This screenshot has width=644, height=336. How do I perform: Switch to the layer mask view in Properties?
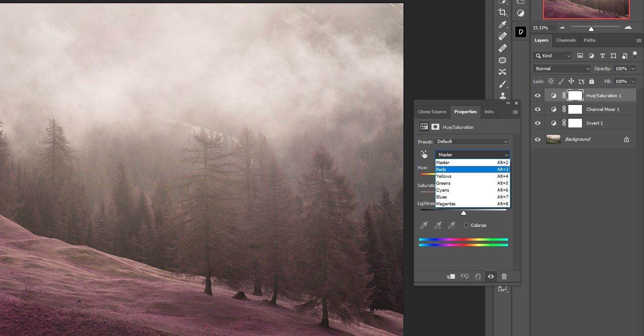[x=436, y=127]
